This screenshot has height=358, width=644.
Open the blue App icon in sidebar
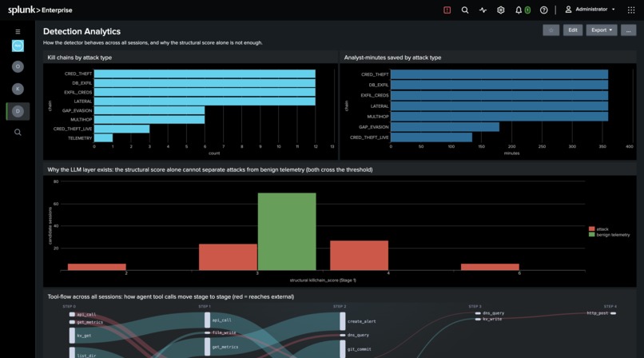18,46
